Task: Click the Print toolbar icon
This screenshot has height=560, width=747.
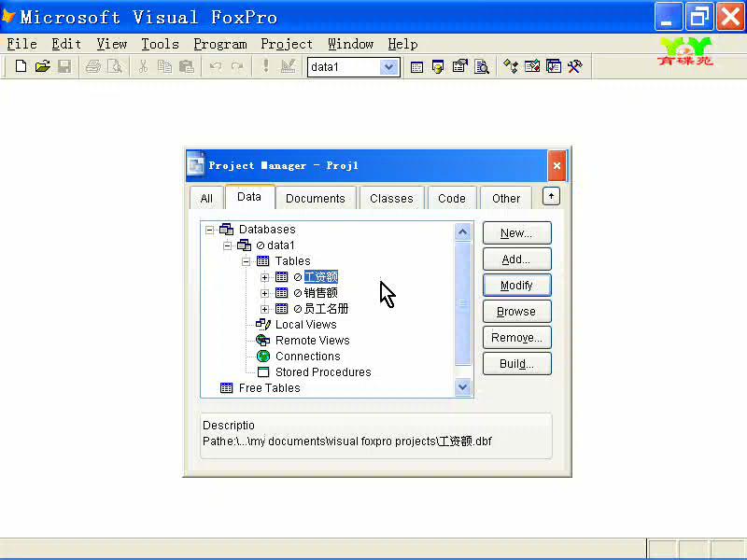Action: click(93, 66)
